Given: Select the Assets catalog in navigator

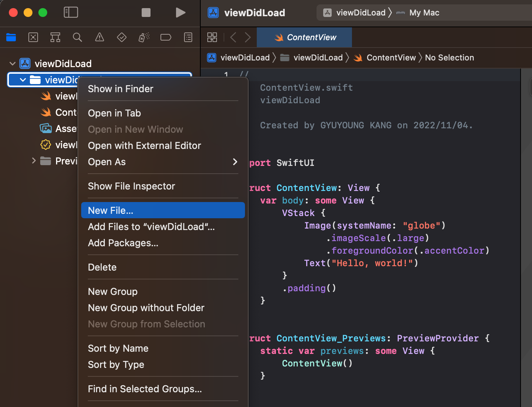Looking at the screenshot, I should pyautogui.click(x=58, y=129).
